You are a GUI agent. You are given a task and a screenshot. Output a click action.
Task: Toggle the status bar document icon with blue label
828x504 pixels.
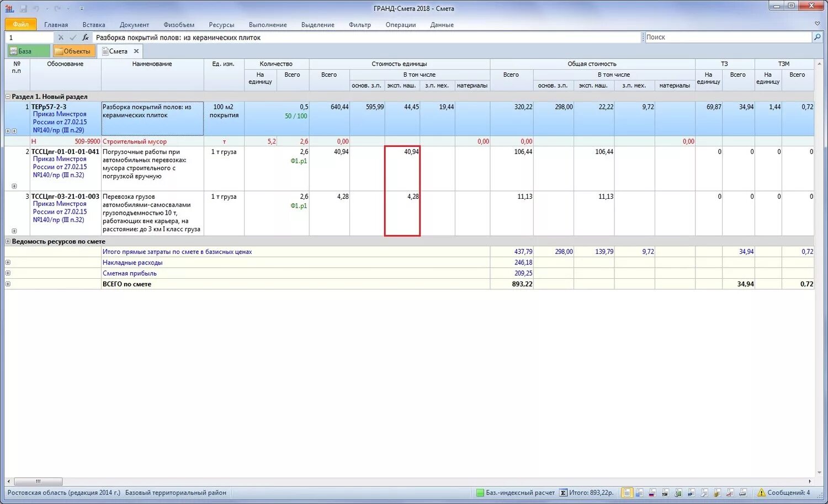click(691, 492)
